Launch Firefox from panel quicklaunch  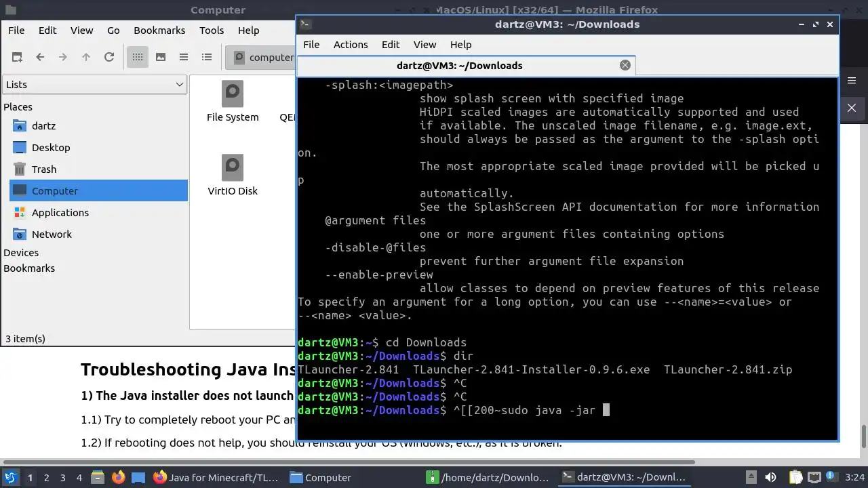[118, 477]
